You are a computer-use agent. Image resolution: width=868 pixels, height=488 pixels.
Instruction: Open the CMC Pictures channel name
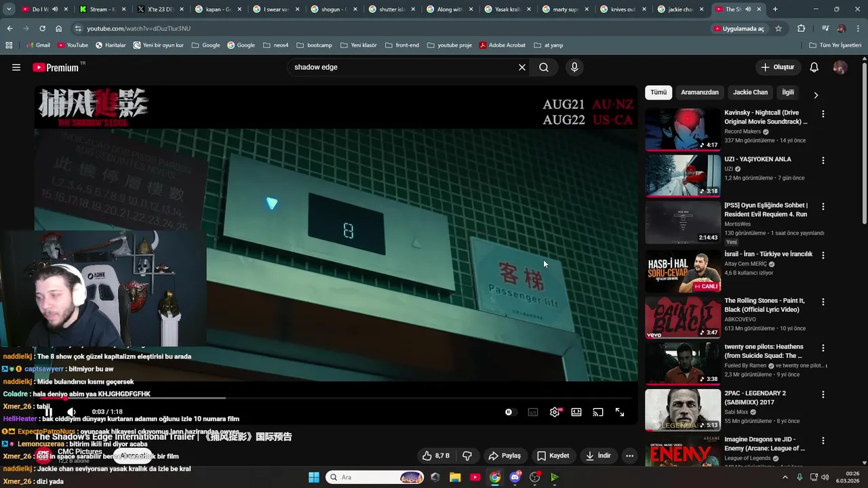pos(80,451)
